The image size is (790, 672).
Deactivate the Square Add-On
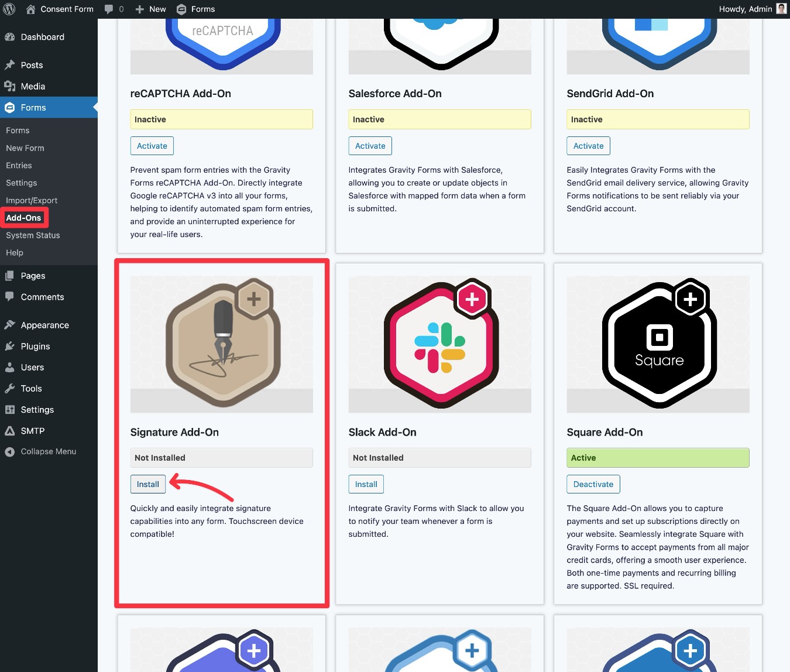[x=593, y=484]
